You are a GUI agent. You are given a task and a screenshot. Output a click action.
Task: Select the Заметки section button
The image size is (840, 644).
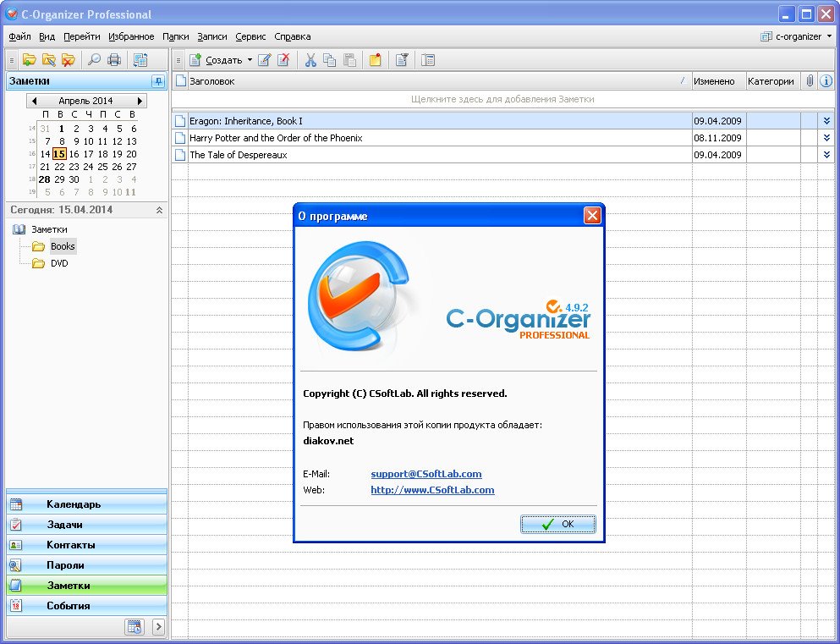pos(87,586)
